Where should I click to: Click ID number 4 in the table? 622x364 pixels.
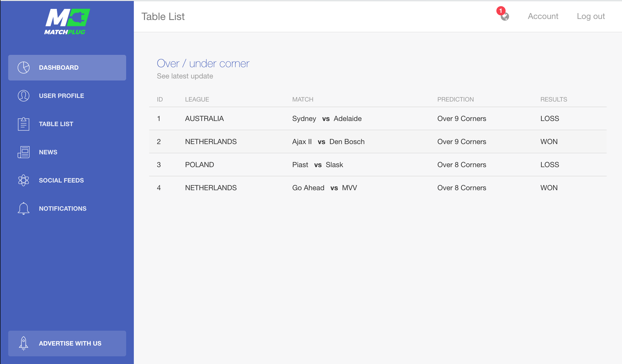point(159,188)
